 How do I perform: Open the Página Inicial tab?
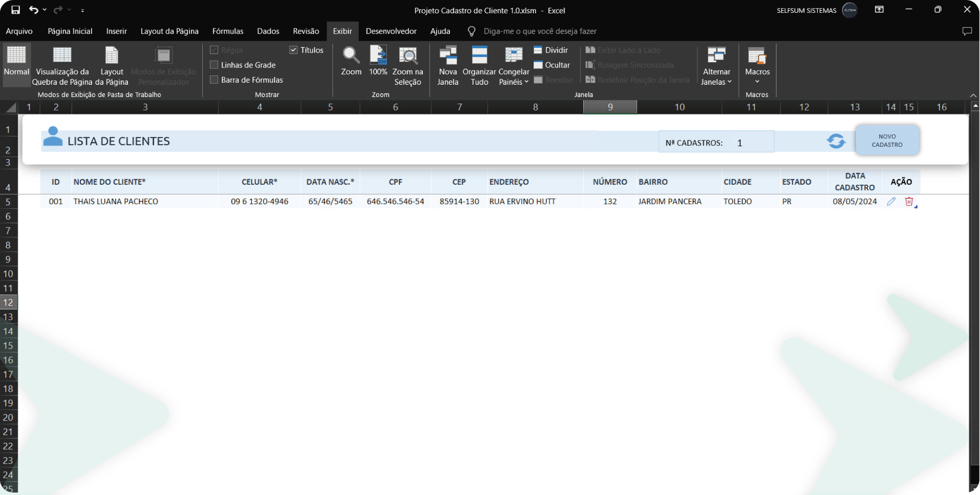70,31
